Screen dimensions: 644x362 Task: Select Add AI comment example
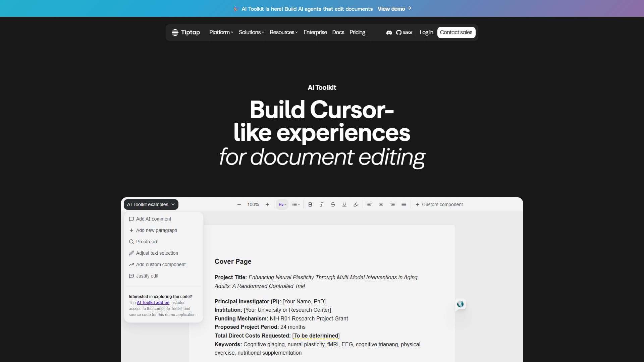click(x=163, y=219)
